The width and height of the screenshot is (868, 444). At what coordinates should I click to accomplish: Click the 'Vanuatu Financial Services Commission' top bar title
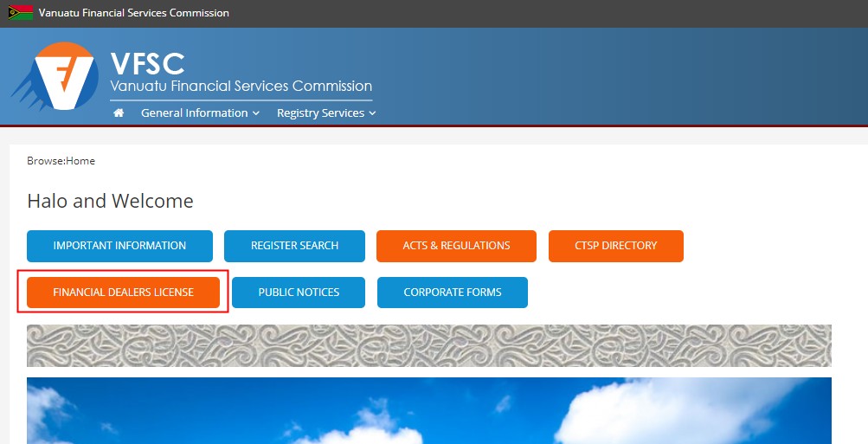pos(134,13)
